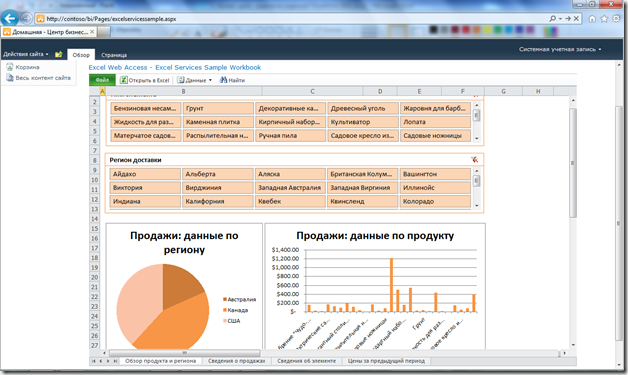Click the first-sheet navigation arrow
This screenshot has height=375, width=628.
pyautogui.click(x=94, y=361)
